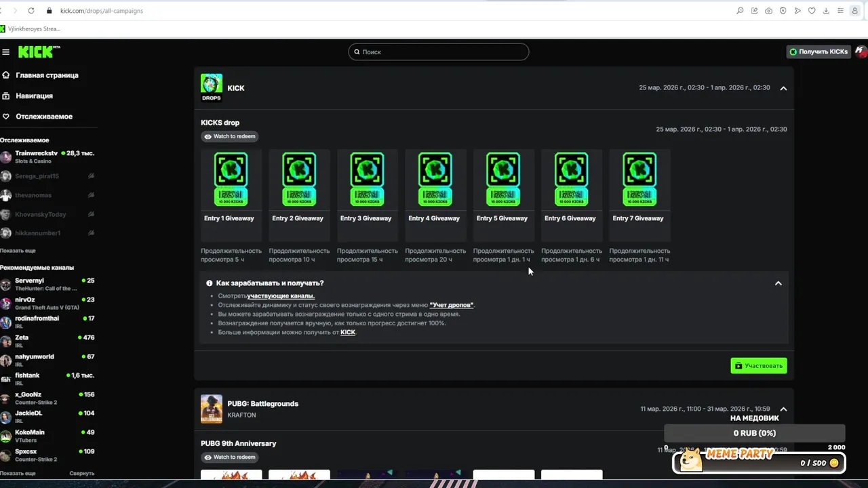Click offline icon beside Serega_pirat15
This screenshot has height=488, width=868.
click(91, 176)
